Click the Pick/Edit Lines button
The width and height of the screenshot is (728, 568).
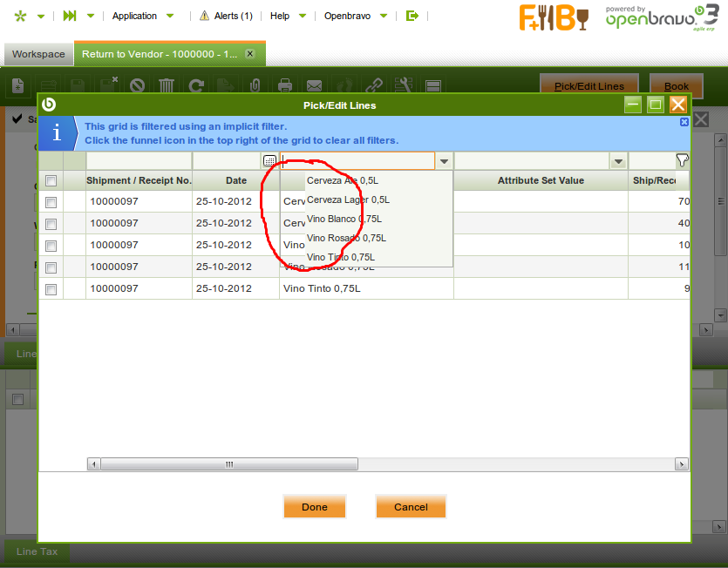[x=589, y=86]
